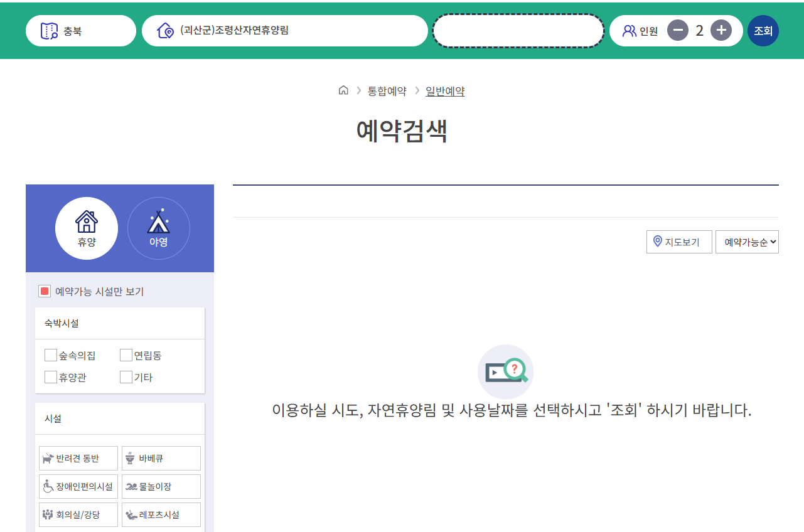This screenshot has width=804, height=532.
Task: Click the house location pin icon
Action: pyautogui.click(x=166, y=31)
